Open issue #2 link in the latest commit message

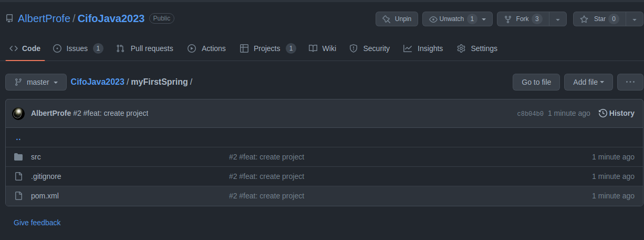coord(77,113)
